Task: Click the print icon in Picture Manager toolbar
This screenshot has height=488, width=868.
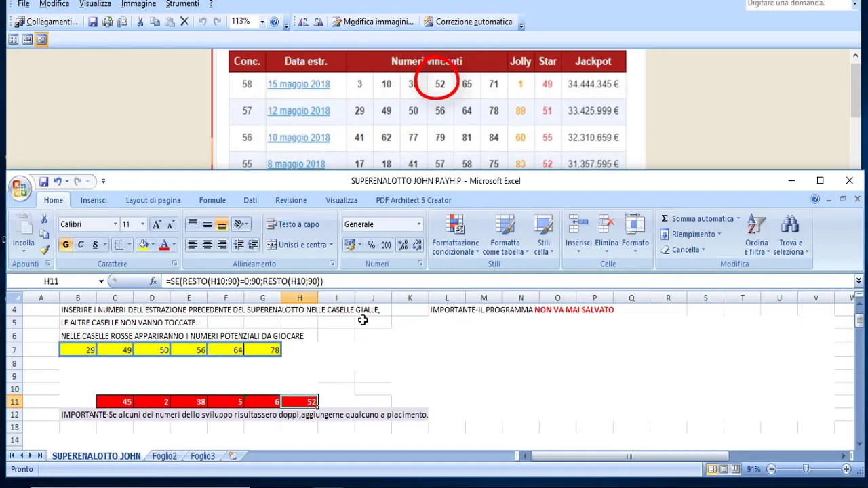Action: coord(107,22)
